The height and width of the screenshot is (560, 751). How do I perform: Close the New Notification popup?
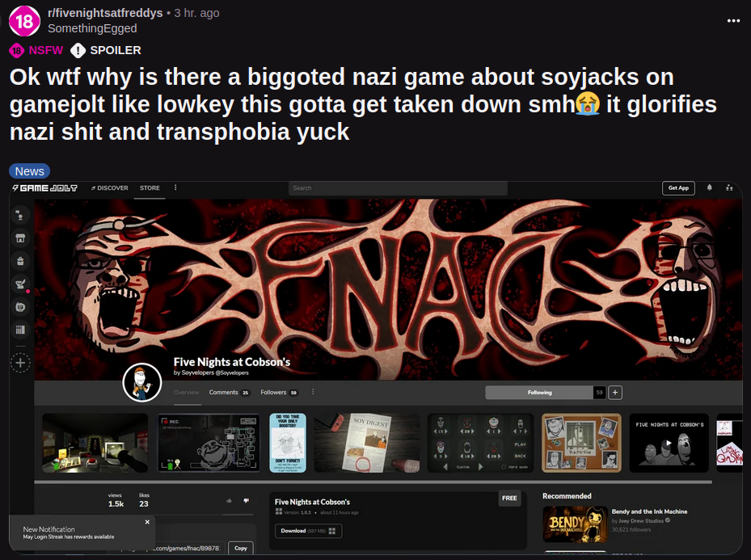coord(147,522)
